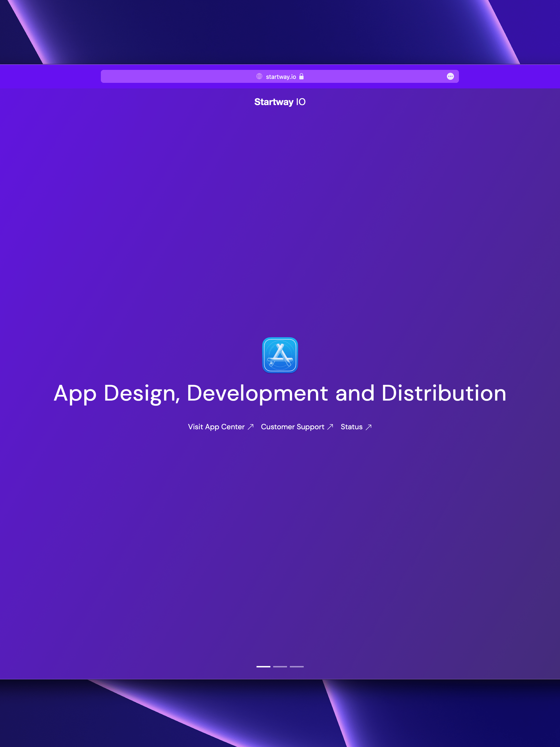Open the Customer Support link

click(297, 427)
